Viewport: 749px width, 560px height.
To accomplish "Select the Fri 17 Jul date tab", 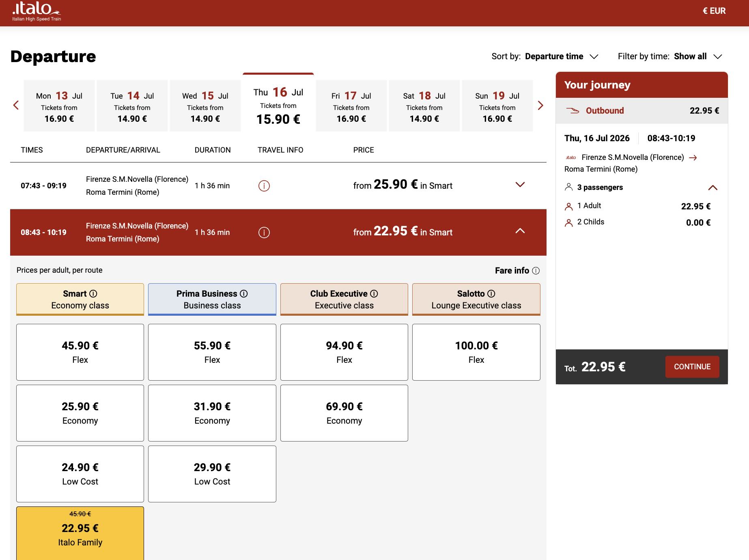I will tap(351, 106).
